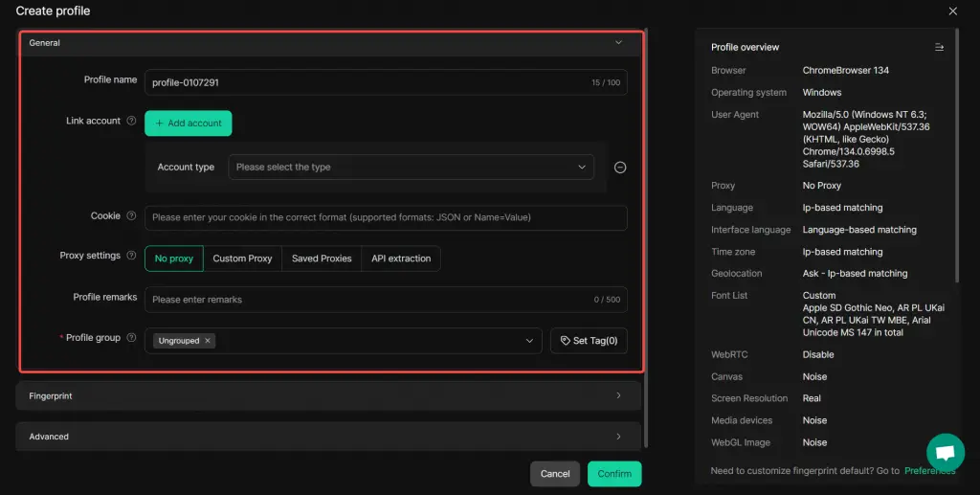Screen dimensions: 980x495
Task: Remove the Ungrouped tag with its x
Action: [x=208, y=341]
